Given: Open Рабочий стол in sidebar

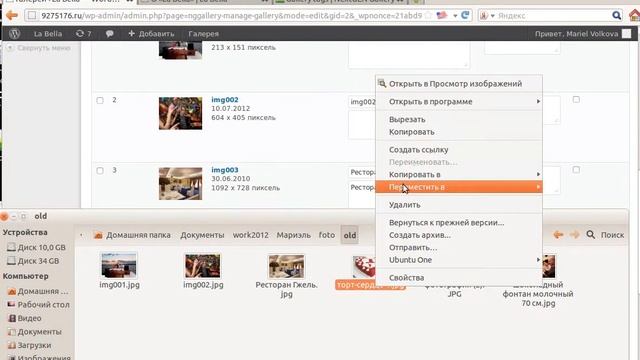Looking at the screenshot, I should [x=38, y=305].
